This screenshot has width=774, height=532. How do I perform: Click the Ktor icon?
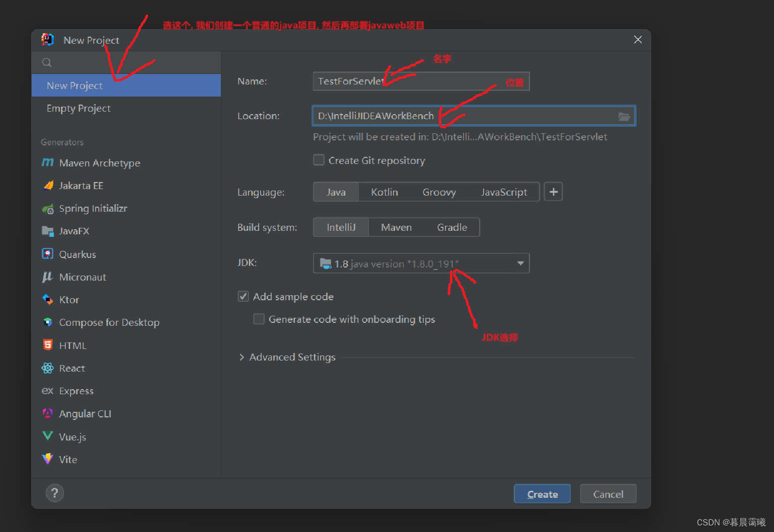point(48,300)
